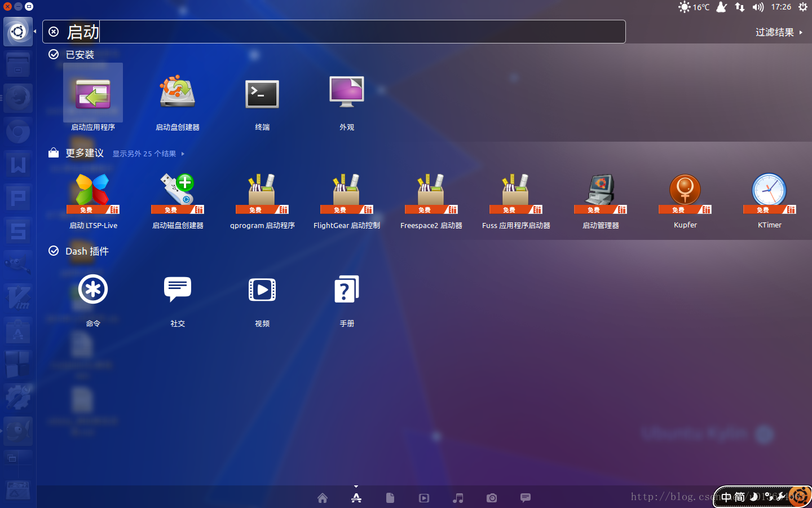
Task: Show 25 more results link
Action: (x=148, y=154)
